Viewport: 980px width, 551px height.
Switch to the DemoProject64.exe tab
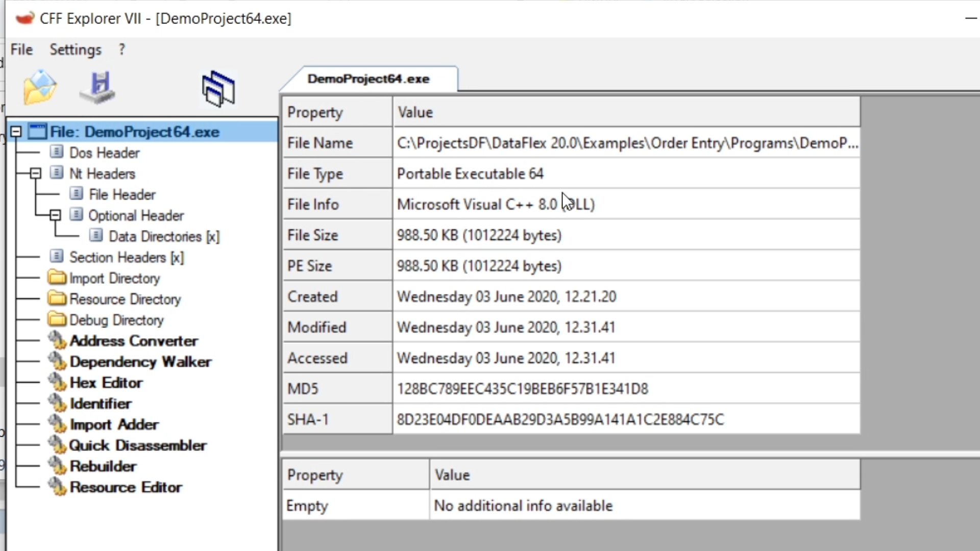coord(368,79)
